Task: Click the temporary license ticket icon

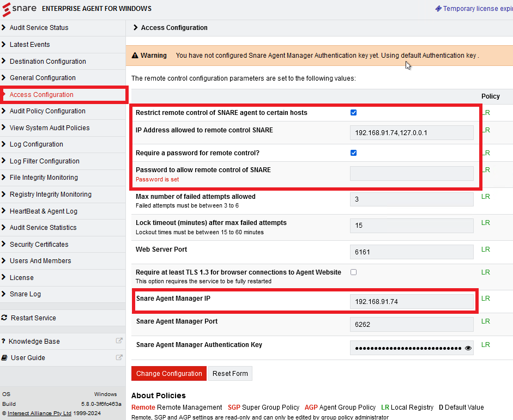Action: [438, 9]
